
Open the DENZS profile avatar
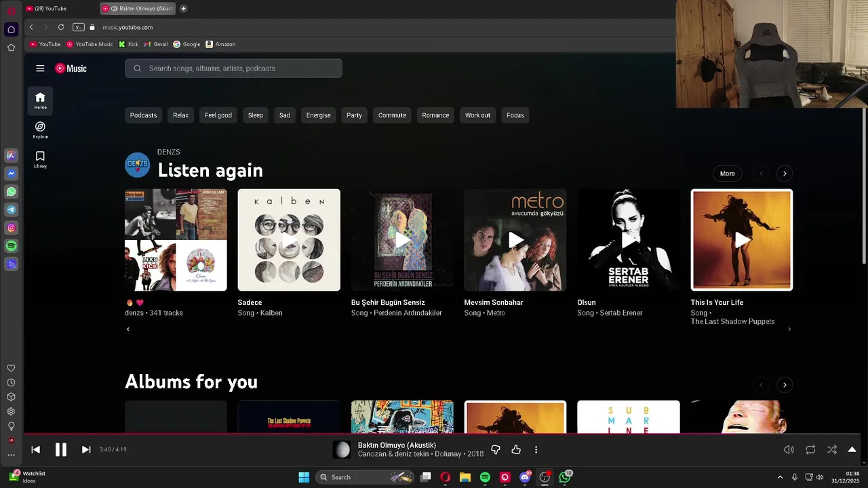click(137, 165)
